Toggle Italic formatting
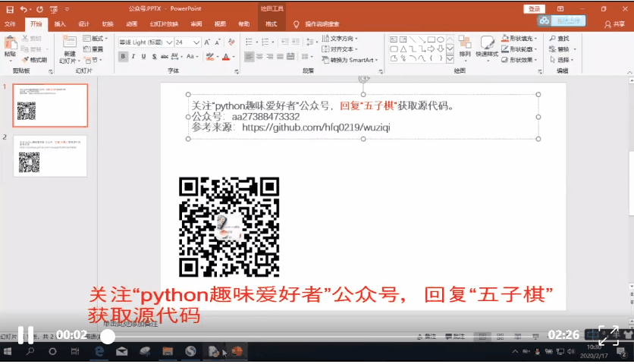This screenshot has height=364, width=634. click(x=133, y=56)
